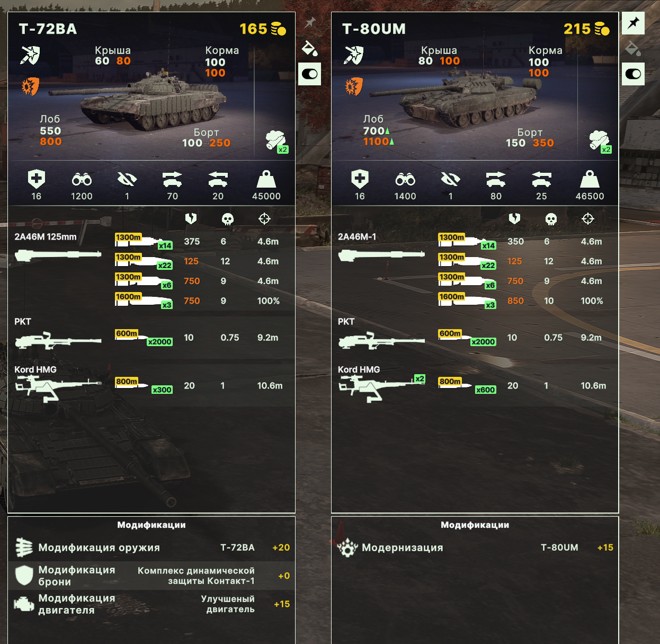This screenshot has width=660, height=644.
Task: Click the T-72BA smoke launcher x2 icon
Action: tap(277, 142)
